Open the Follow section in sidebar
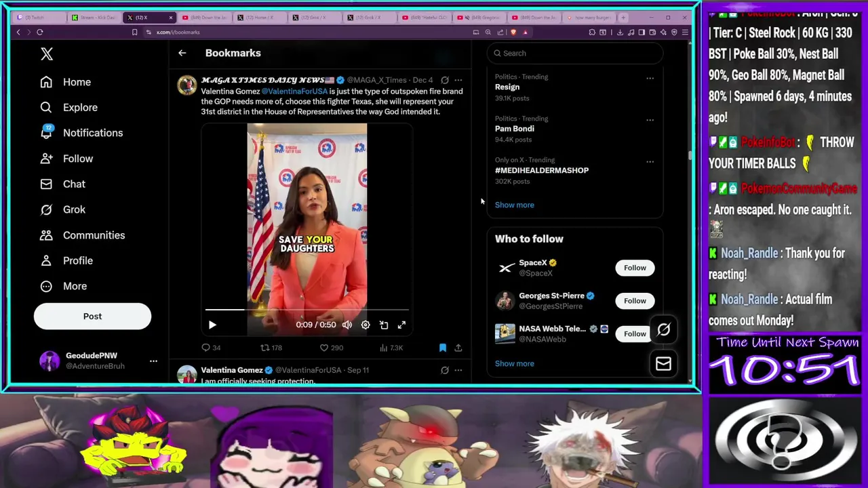 tap(66, 159)
